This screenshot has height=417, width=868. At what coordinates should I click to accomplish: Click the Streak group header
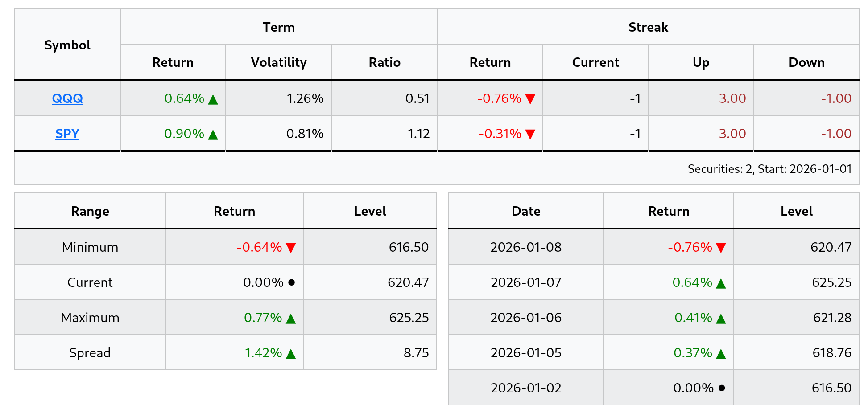click(x=648, y=27)
